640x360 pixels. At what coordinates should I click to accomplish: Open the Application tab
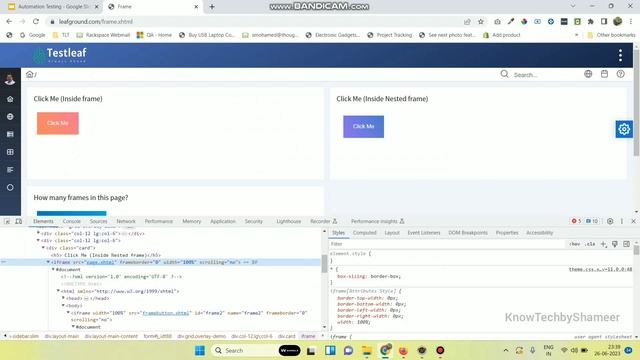click(x=223, y=221)
